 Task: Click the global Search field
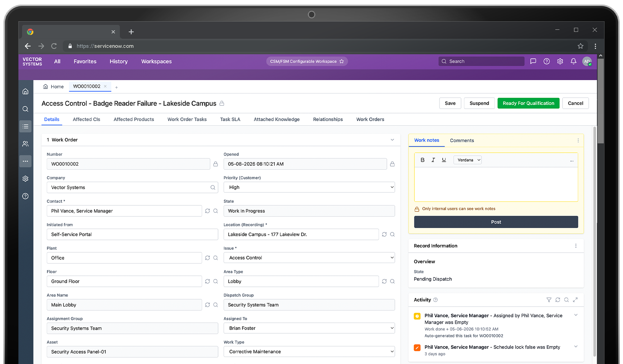[482, 61]
